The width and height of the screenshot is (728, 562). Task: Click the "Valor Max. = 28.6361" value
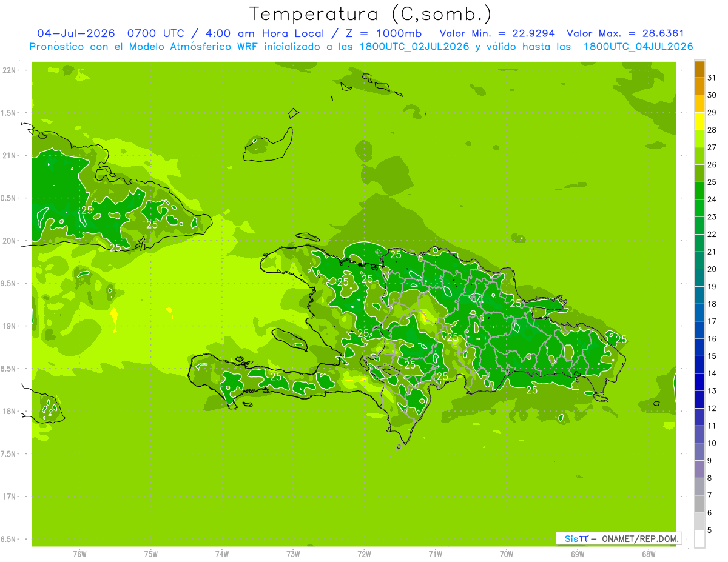(625, 33)
